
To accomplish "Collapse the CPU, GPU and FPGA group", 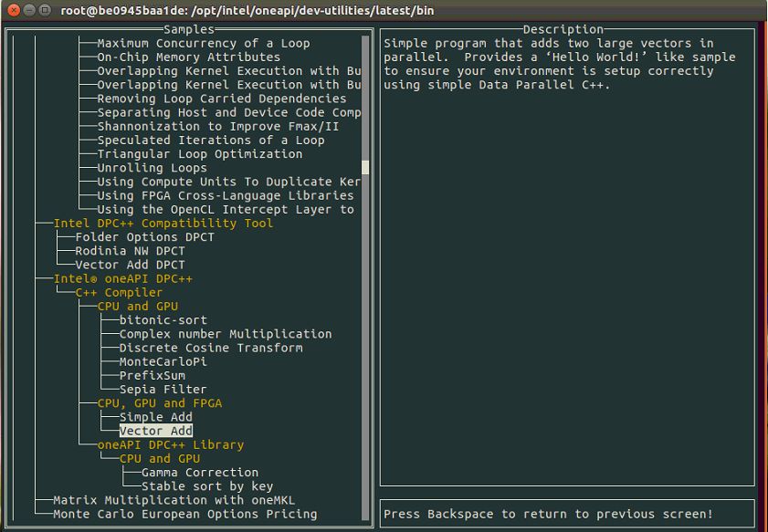I will pyautogui.click(x=159, y=403).
